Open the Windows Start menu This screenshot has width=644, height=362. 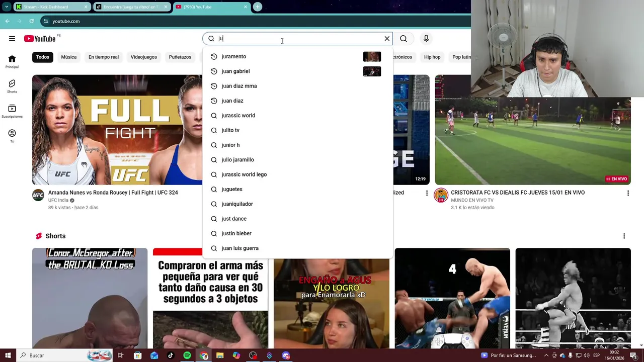click(x=8, y=355)
